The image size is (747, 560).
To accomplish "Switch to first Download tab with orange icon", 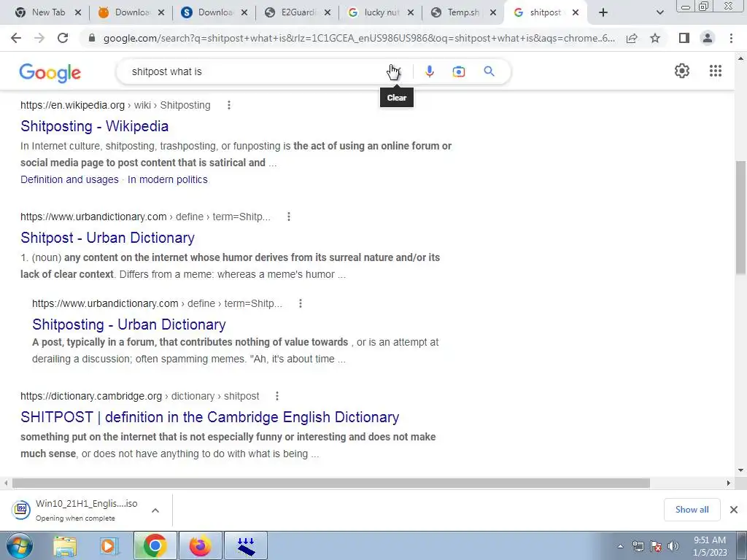I will click(133, 12).
